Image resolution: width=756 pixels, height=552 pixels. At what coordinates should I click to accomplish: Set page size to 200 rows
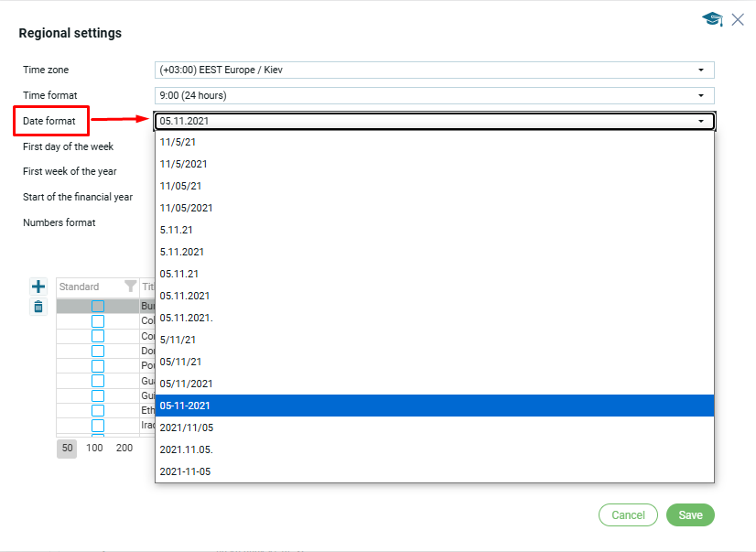[124, 449]
